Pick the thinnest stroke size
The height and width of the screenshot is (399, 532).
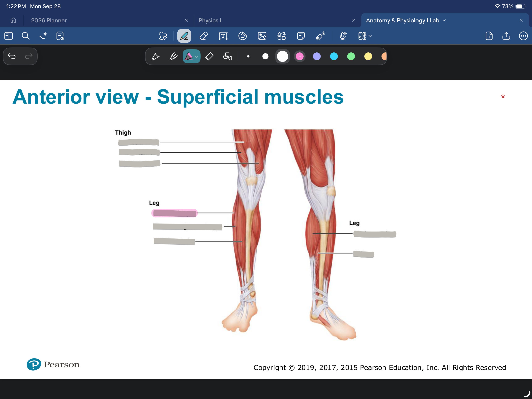[248, 56]
